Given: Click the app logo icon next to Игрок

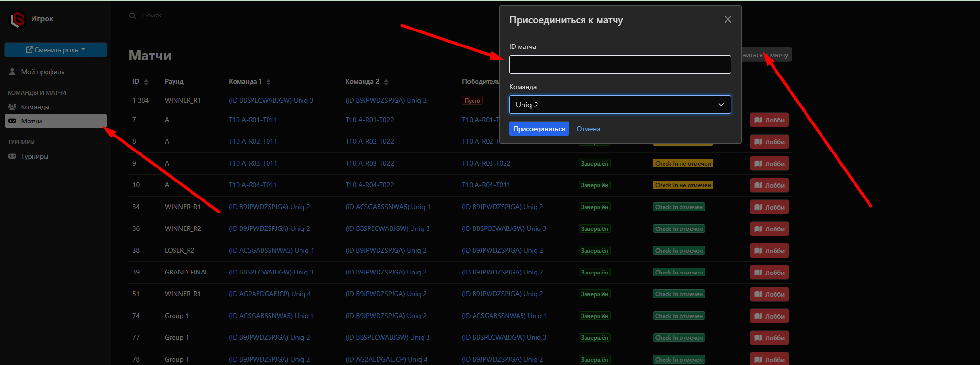Looking at the screenshot, I should coord(18,19).
